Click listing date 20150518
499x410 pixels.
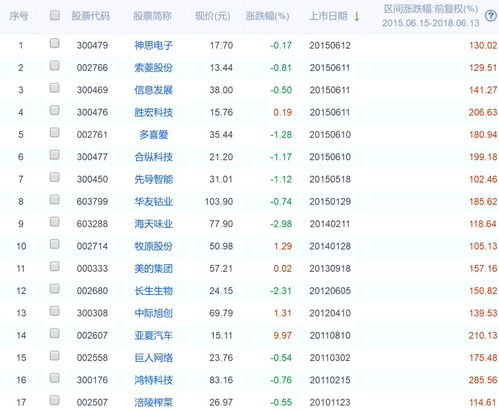point(330,179)
